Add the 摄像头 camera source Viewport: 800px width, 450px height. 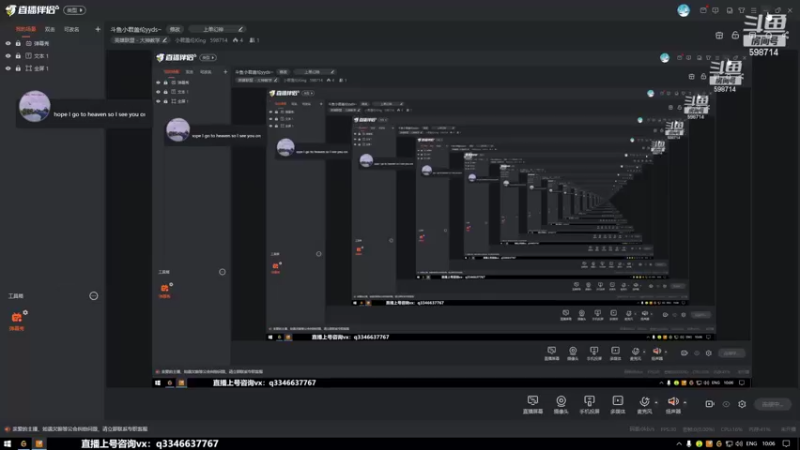click(x=561, y=404)
